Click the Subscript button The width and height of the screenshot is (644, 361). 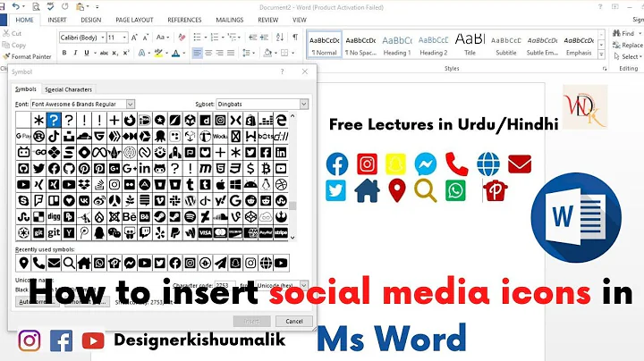coord(115,53)
